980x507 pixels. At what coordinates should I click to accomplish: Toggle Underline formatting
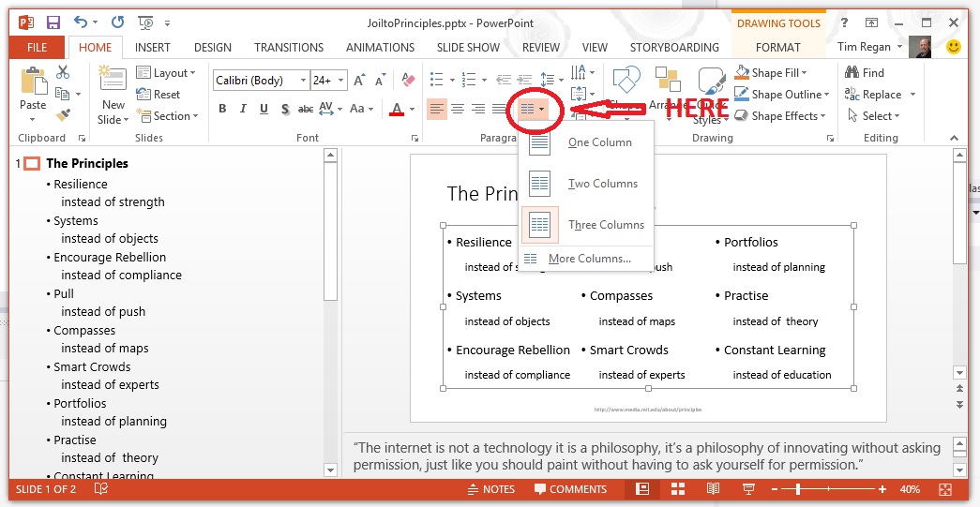[264, 110]
